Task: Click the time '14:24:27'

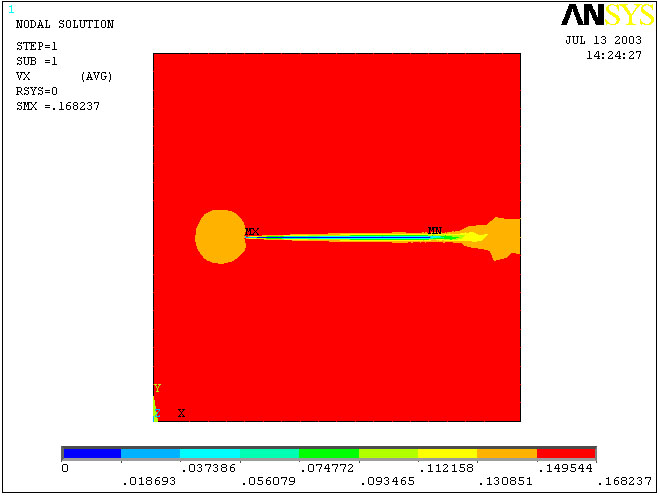Action: [614, 55]
